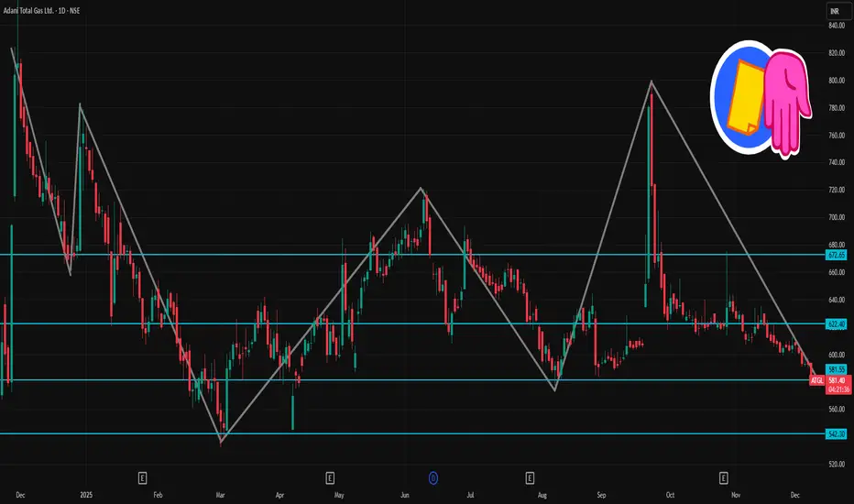Select the 542.30 price level label
This screenshot has height=504, width=854.
coord(836,434)
